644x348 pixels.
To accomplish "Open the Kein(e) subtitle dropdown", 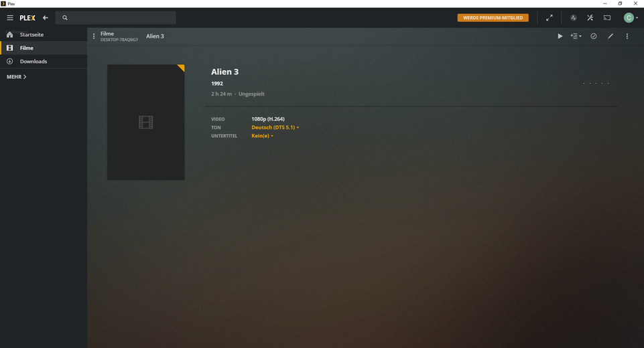I will 262,136.
